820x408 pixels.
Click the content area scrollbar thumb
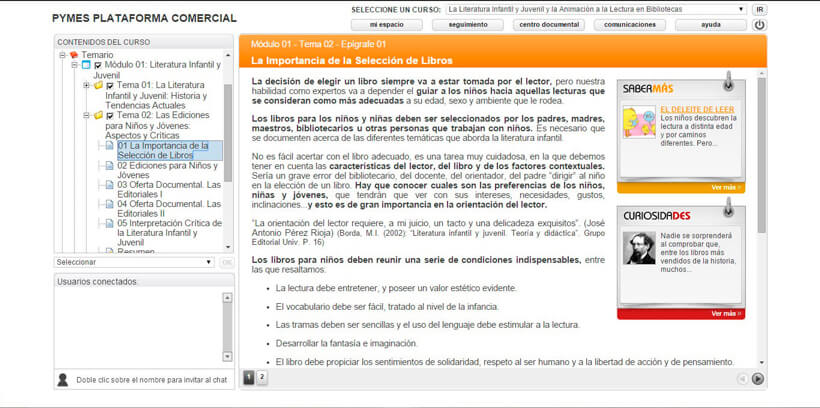(x=761, y=155)
